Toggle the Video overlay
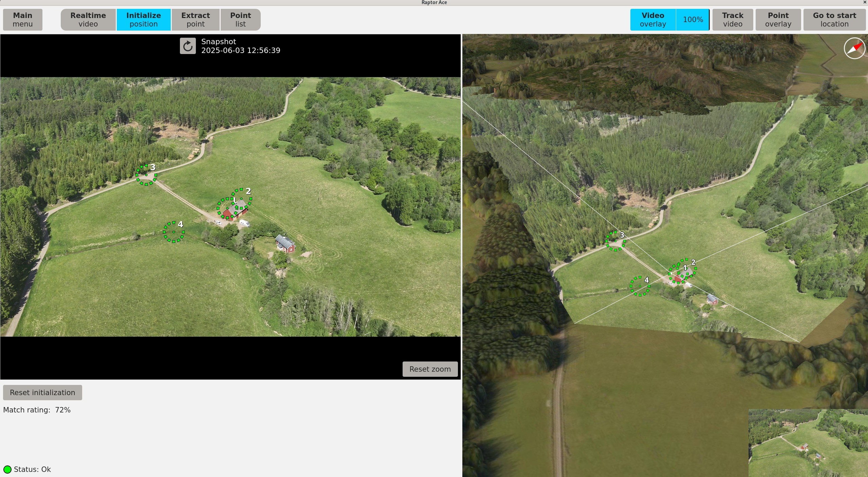 [x=652, y=19]
